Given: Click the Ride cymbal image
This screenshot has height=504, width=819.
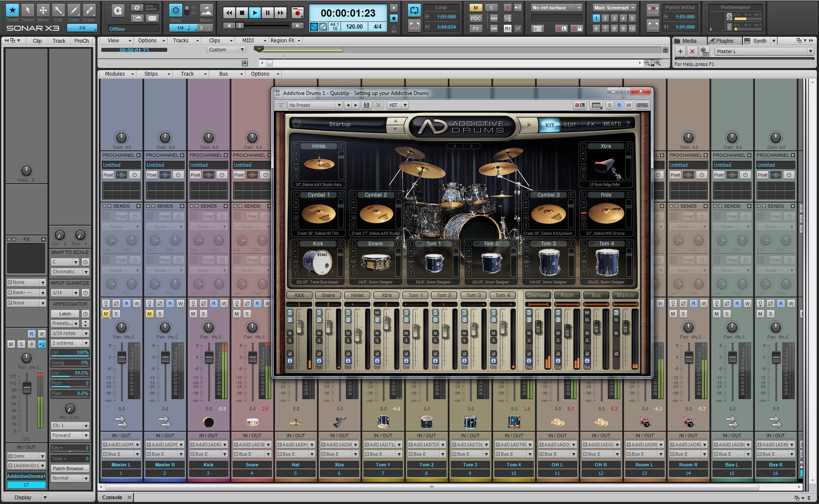Looking at the screenshot, I should click(606, 213).
